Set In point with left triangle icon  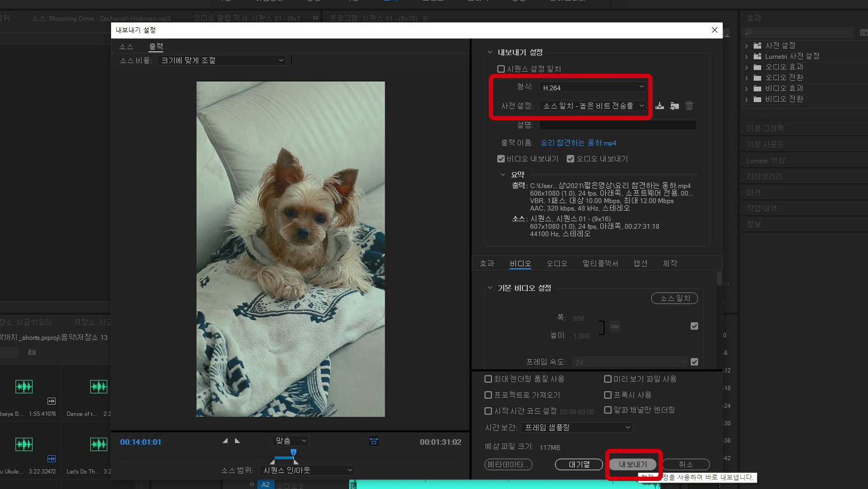(225, 441)
